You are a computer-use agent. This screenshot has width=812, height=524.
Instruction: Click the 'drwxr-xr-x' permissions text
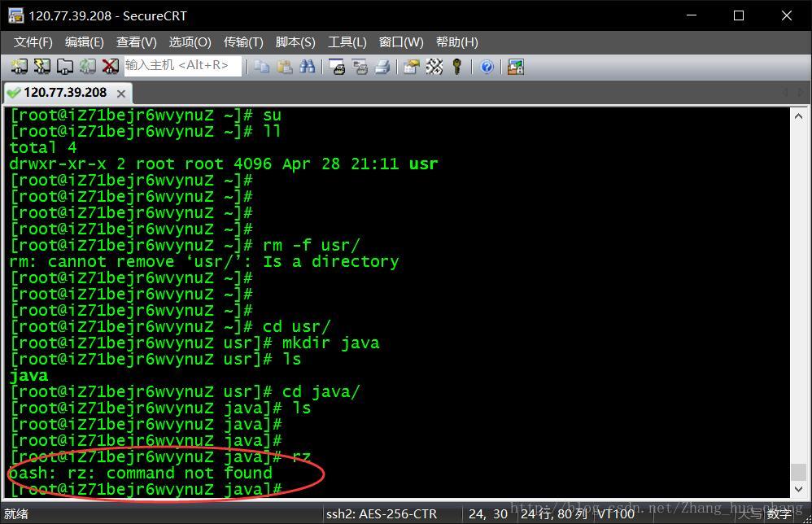point(58,164)
